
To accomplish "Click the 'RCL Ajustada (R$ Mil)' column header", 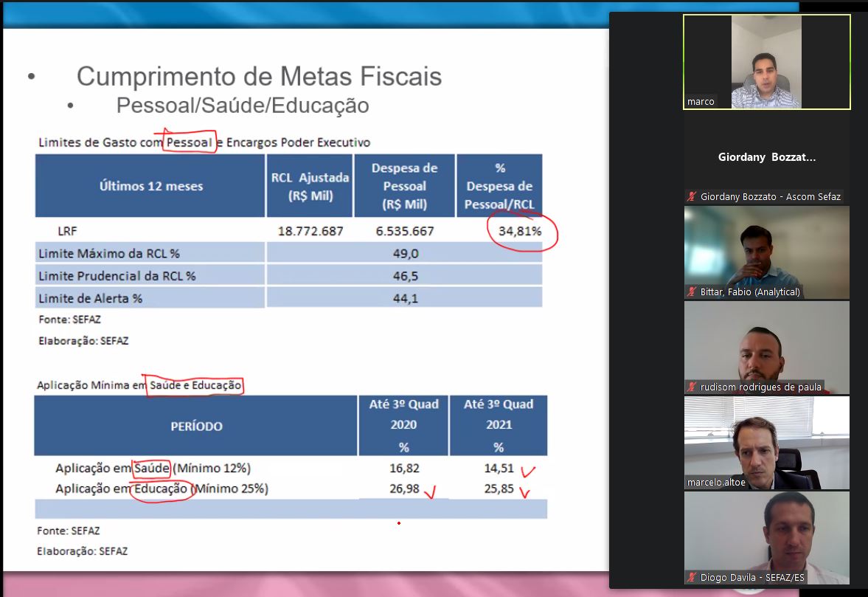I will 310,186.
